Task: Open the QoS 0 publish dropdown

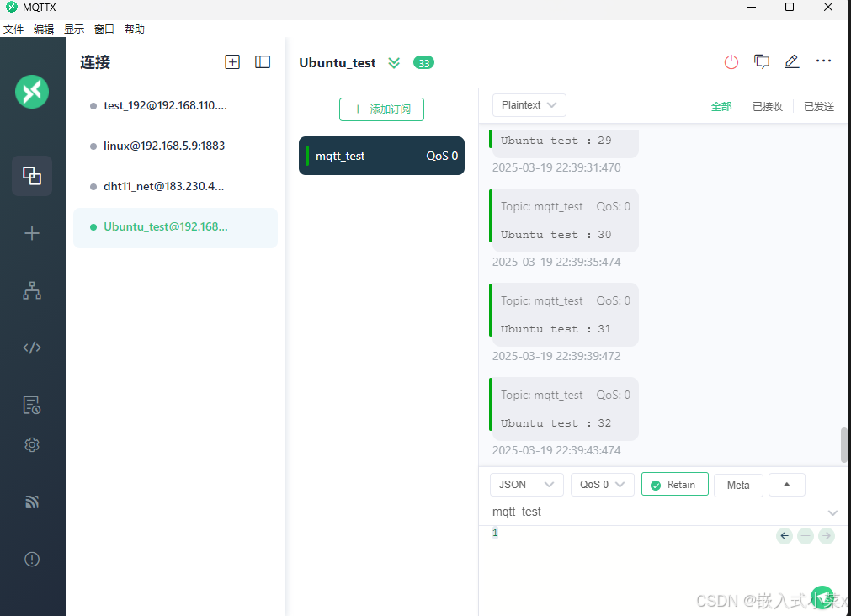Action: (603, 484)
